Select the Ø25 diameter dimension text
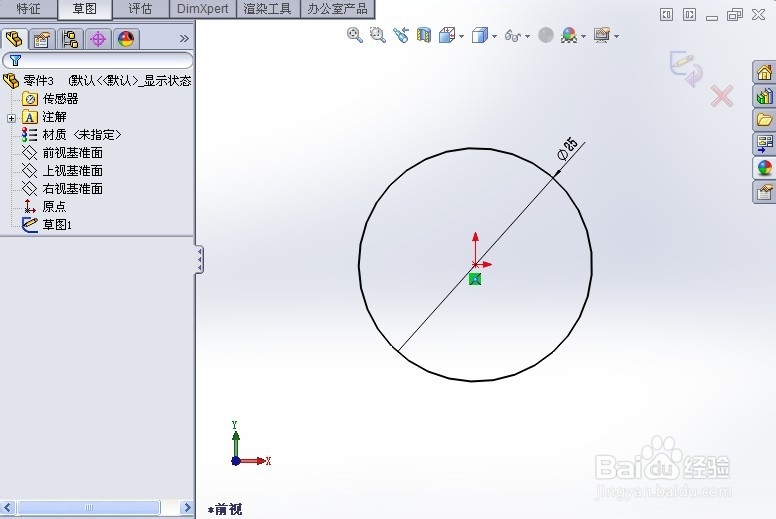This screenshot has height=519, width=776. pyautogui.click(x=568, y=149)
